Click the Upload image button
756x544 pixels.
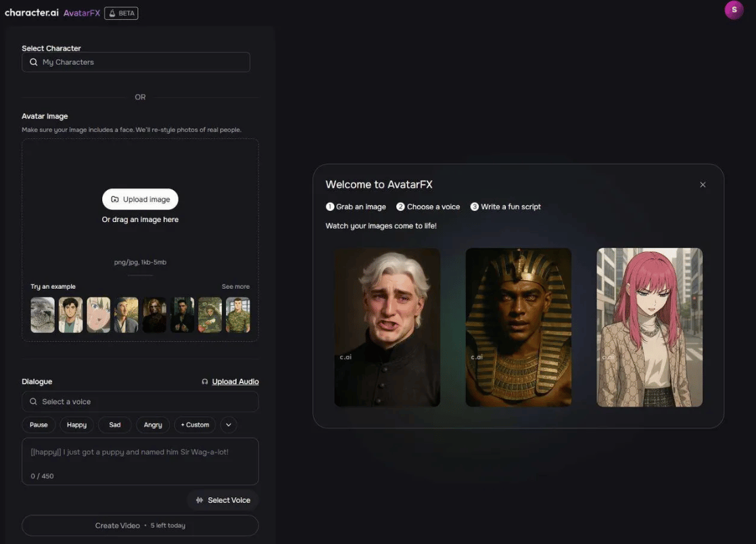[140, 199]
